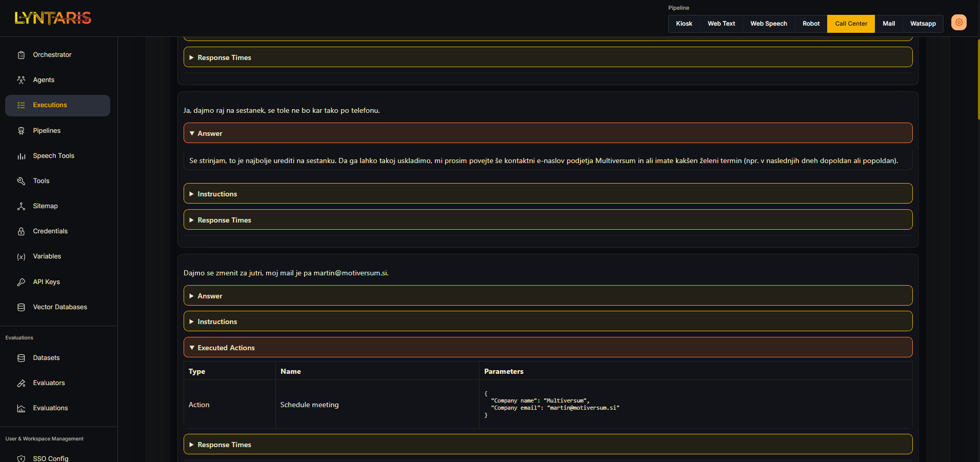980x462 pixels.
Task: Choose the Watsapp pipeline tab
Action: pyautogui.click(x=923, y=24)
